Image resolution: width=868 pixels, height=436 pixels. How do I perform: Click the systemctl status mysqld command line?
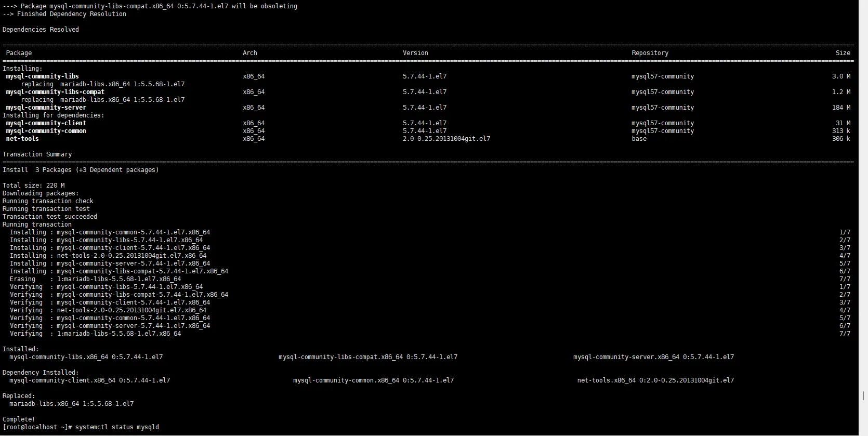click(116, 427)
